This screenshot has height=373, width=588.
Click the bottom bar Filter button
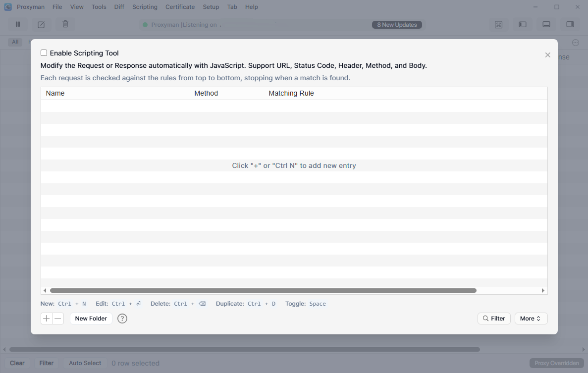tap(47, 363)
